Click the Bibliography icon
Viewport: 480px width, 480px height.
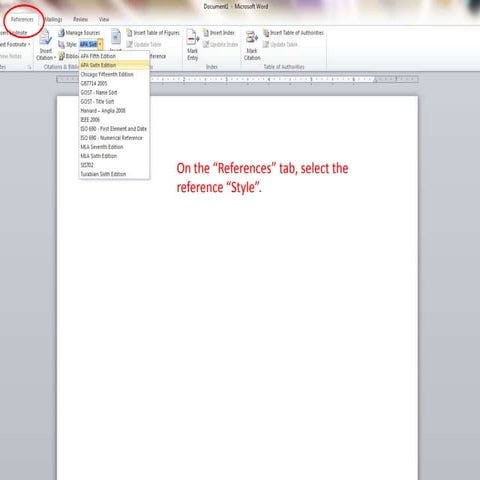61,56
